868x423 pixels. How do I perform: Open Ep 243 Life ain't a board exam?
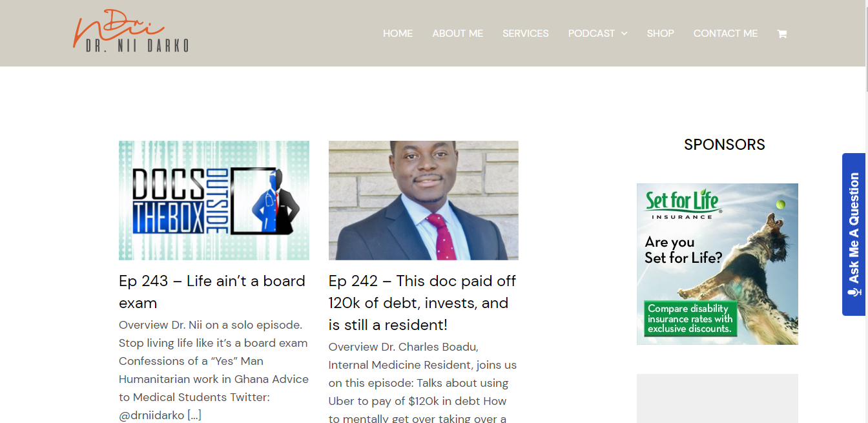point(212,292)
